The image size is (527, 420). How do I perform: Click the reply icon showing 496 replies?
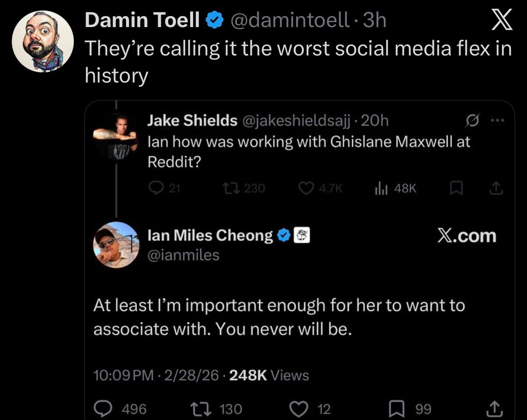click(x=103, y=409)
